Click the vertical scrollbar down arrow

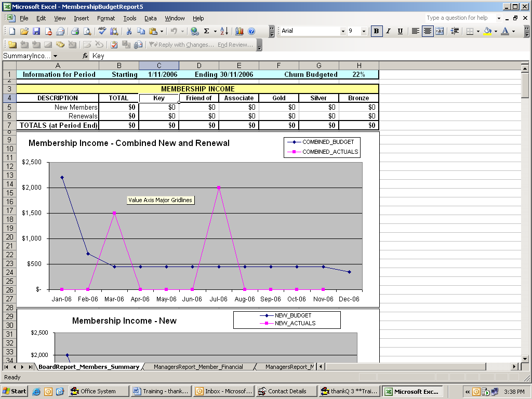[x=525, y=358]
